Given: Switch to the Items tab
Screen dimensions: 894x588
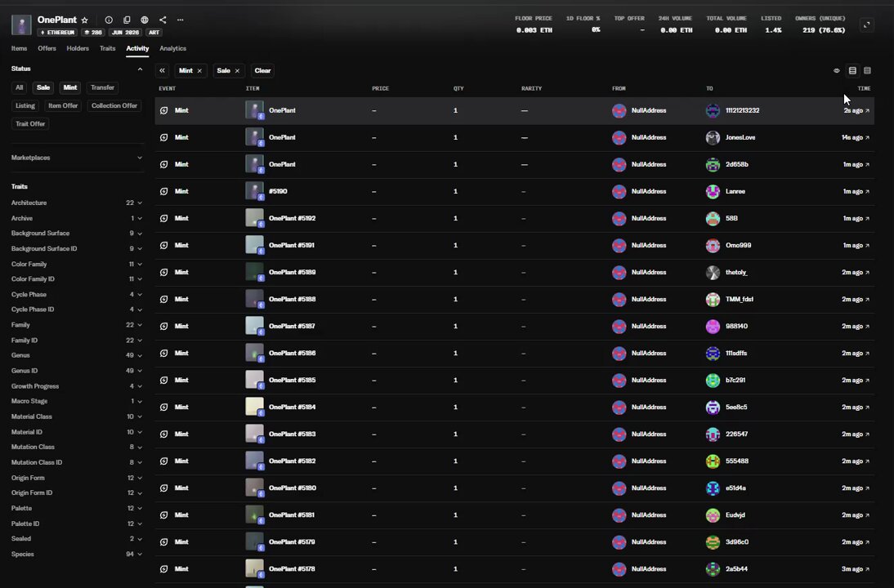Looking at the screenshot, I should [x=19, y=48].
